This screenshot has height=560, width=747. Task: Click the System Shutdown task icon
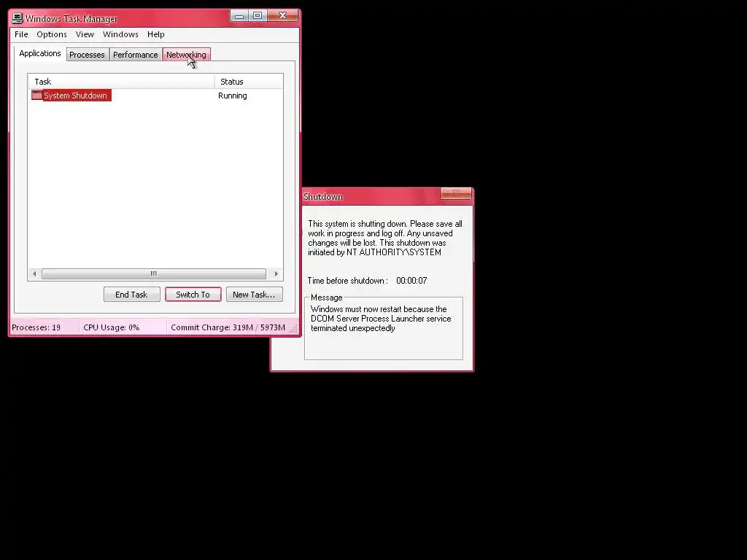[x=36, y=96]
